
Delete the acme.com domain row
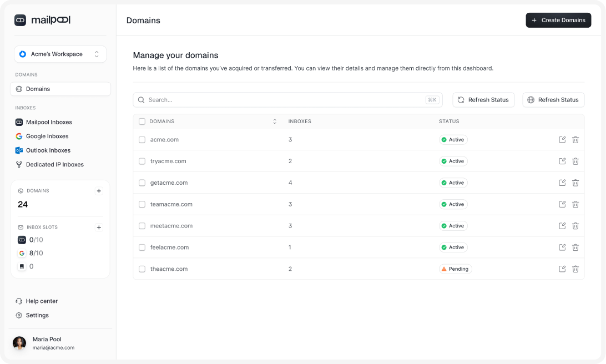[x=575, y=140]
